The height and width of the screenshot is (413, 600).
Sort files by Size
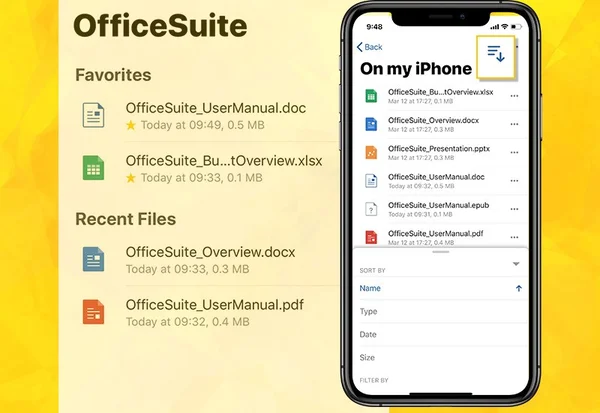coord(441,357)
